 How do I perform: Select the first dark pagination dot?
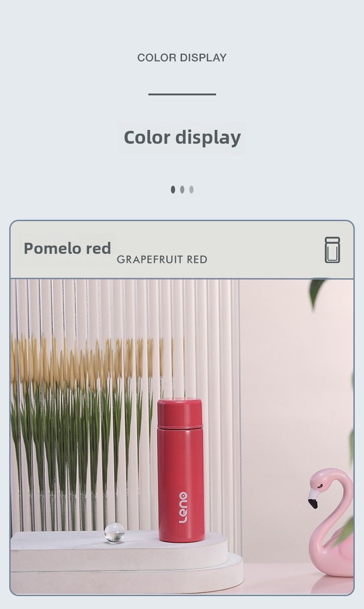pyautogui.click(x=173, y=189)
